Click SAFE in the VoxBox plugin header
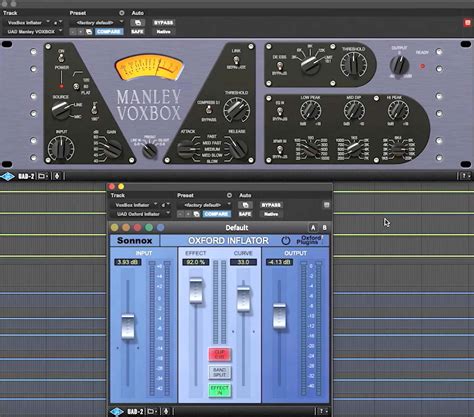Viewport: 474px width, 417px height. point(137,32)
